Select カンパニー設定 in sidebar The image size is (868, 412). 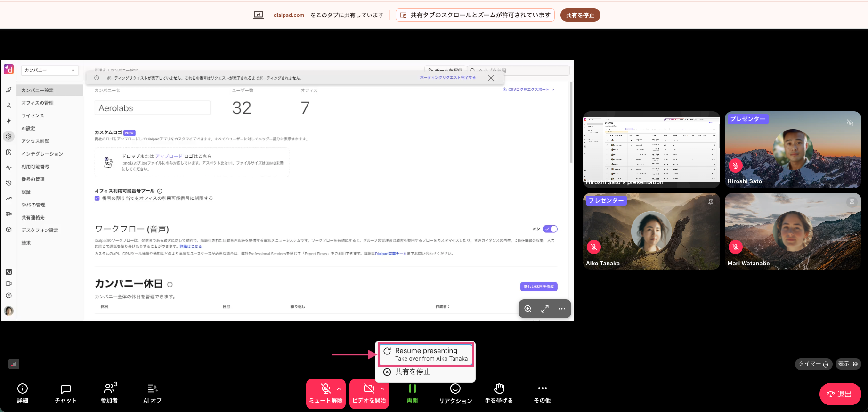[x=49, y=90]
